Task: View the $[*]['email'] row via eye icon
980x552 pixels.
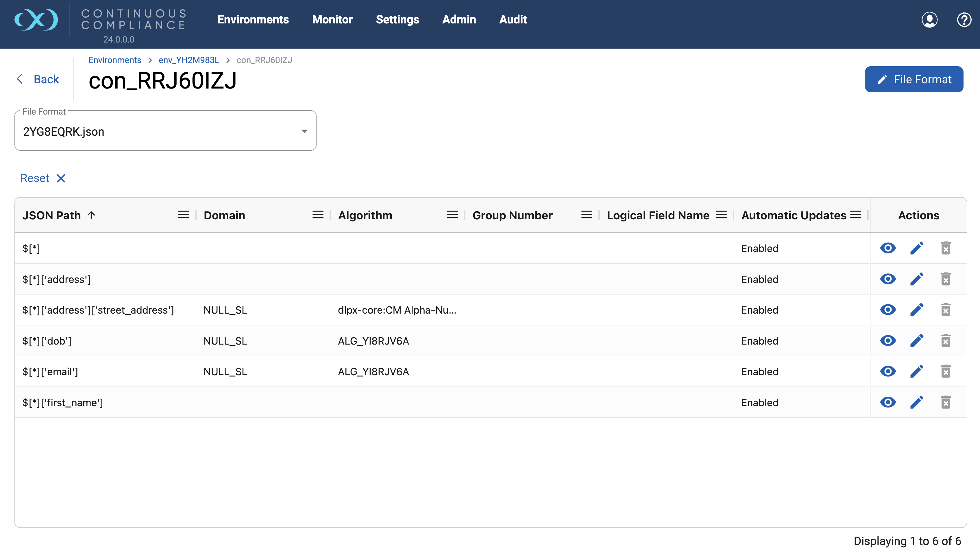Action: (x=887, y=371)
